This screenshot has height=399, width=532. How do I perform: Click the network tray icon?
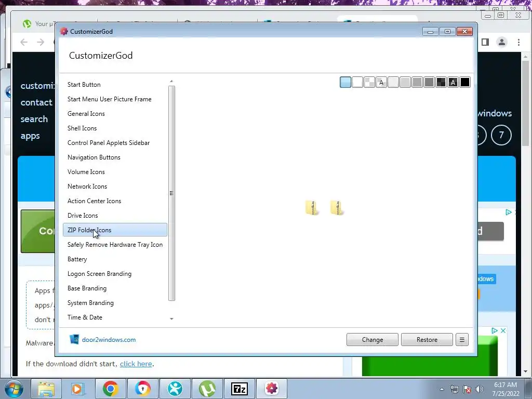[x=455, y=389]
